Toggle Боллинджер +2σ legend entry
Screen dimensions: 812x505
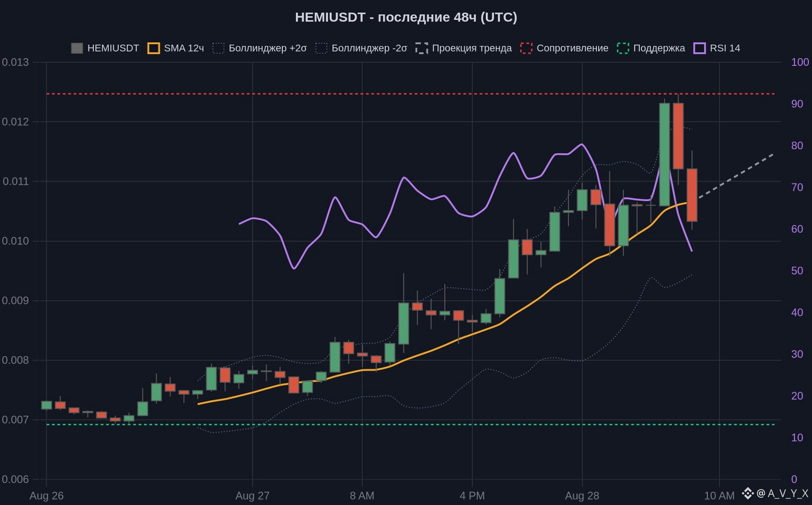[259, 48]
